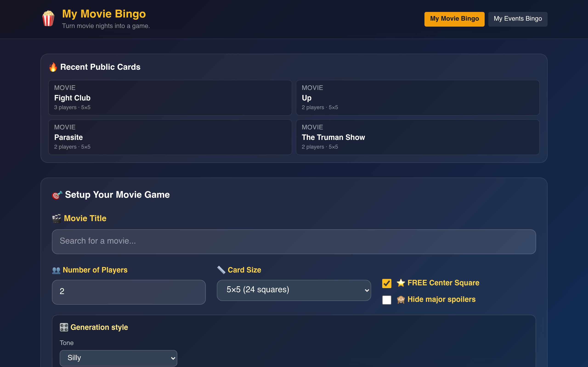588x367 pixels.
Task: Click the movie search input field
Action: (x=294, y=242)
